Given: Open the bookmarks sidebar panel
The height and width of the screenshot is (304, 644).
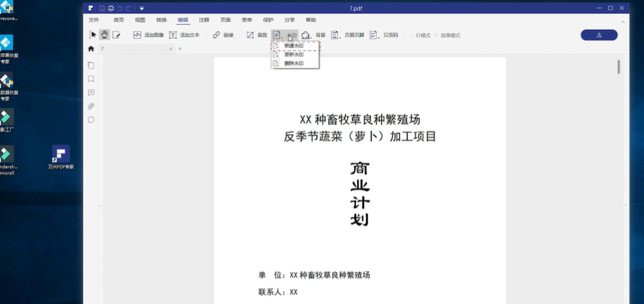Looking at the screenshot, I should (x=91, y=79).
